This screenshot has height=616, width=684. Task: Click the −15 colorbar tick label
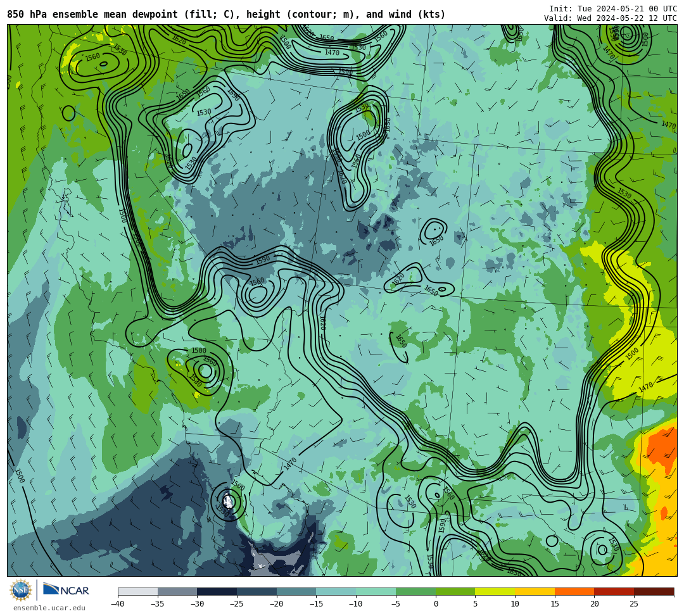(x=316, y=604)
